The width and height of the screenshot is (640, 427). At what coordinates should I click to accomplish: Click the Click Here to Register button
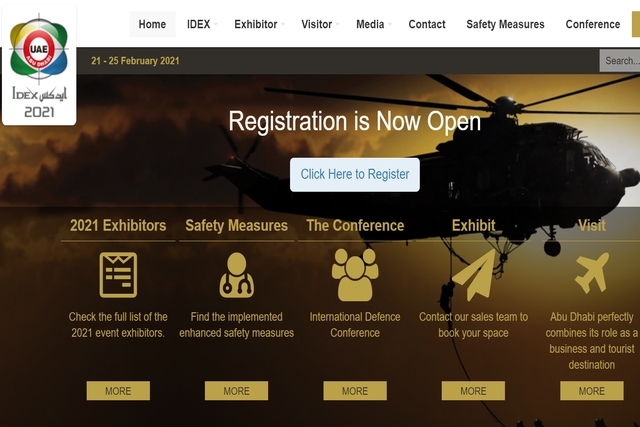[355, 174]
